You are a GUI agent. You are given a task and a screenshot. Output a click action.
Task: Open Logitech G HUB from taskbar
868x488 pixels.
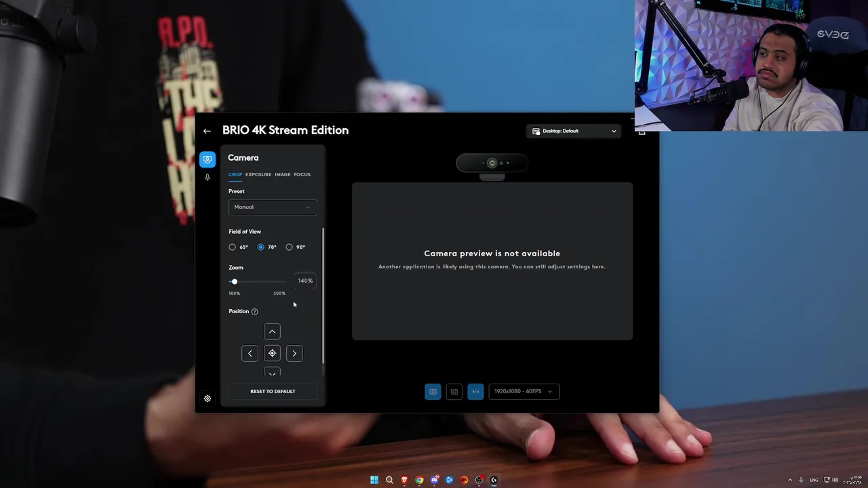494,480
